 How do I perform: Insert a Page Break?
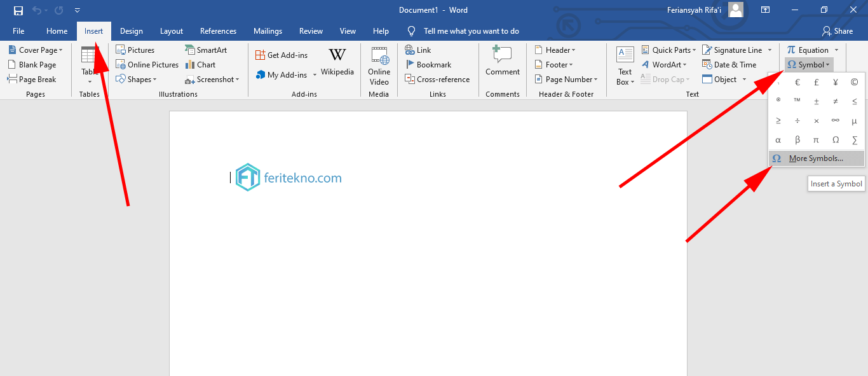click(32, 80)
